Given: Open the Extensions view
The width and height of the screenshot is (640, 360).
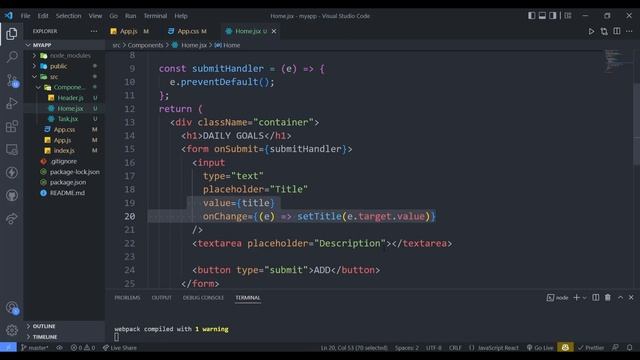Looking at the screenshot, I should tap(11, 126).
